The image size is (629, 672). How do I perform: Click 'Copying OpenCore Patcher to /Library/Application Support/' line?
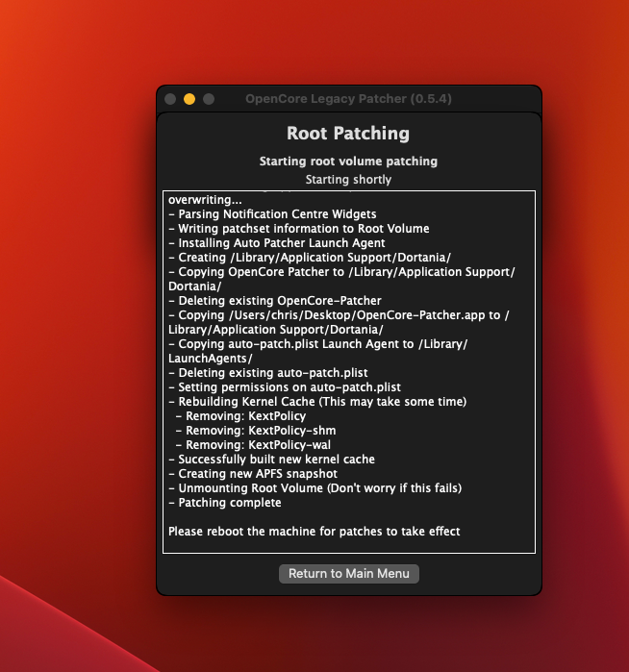coord(341,279)
